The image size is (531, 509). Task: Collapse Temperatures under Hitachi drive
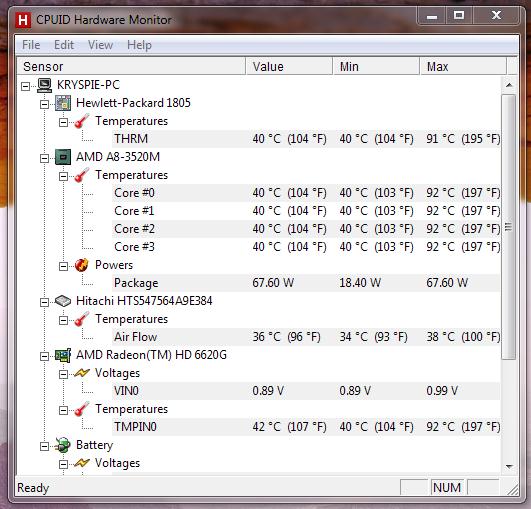(63, 320)
